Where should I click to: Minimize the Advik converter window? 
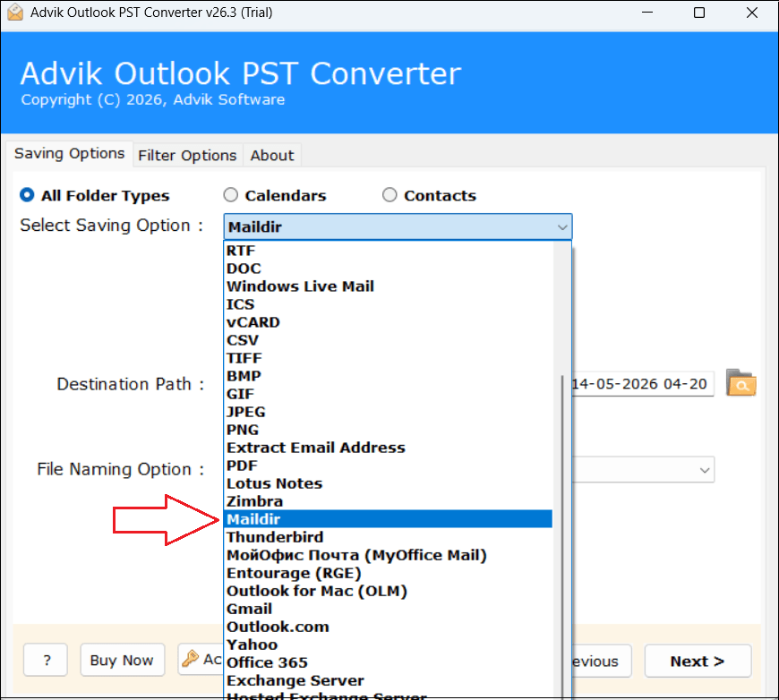646,13
